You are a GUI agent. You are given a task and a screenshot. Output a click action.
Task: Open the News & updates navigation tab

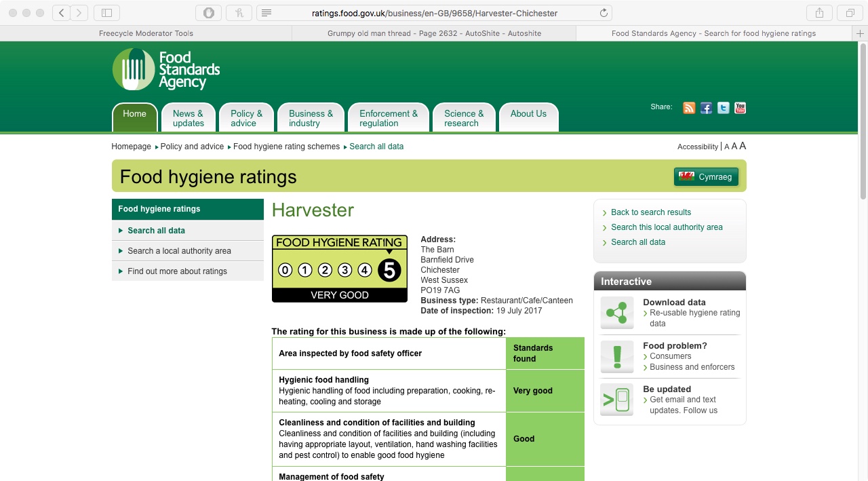tap(189, 117)
